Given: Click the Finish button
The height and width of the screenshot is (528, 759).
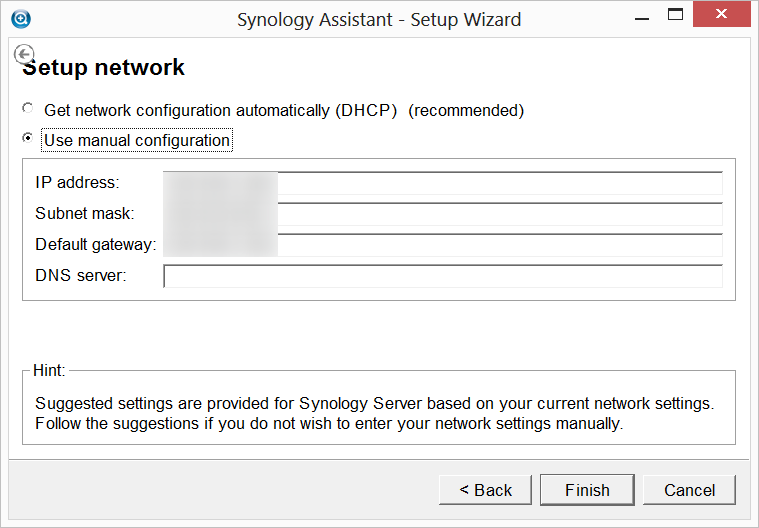Looking at the screenshot, I should (587, 490).
